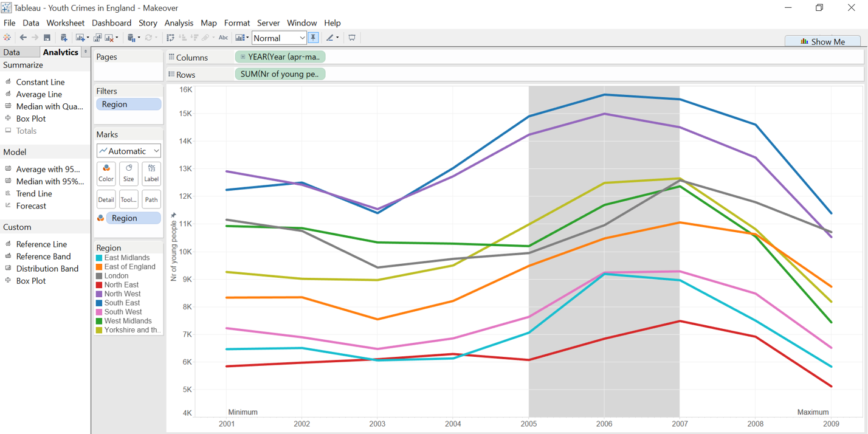
Task: Open the Normal fit view dropdown
Action: tap(279, 38)
